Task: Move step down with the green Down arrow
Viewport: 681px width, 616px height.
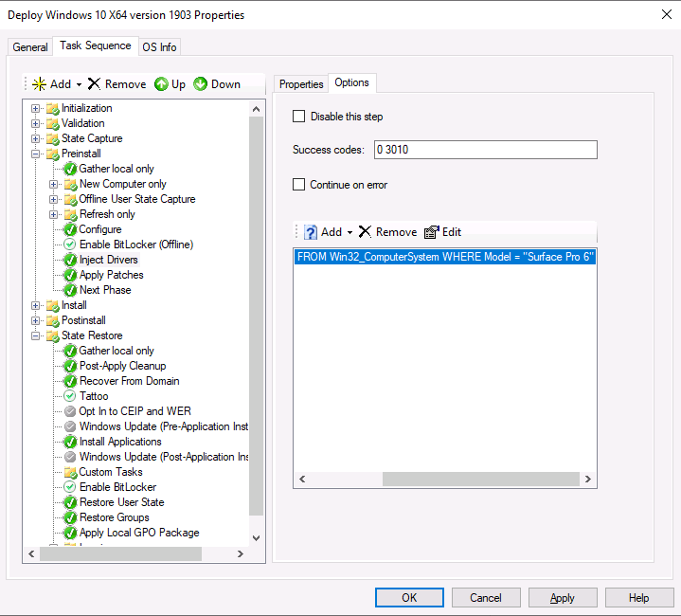Action: pos(200,83)
